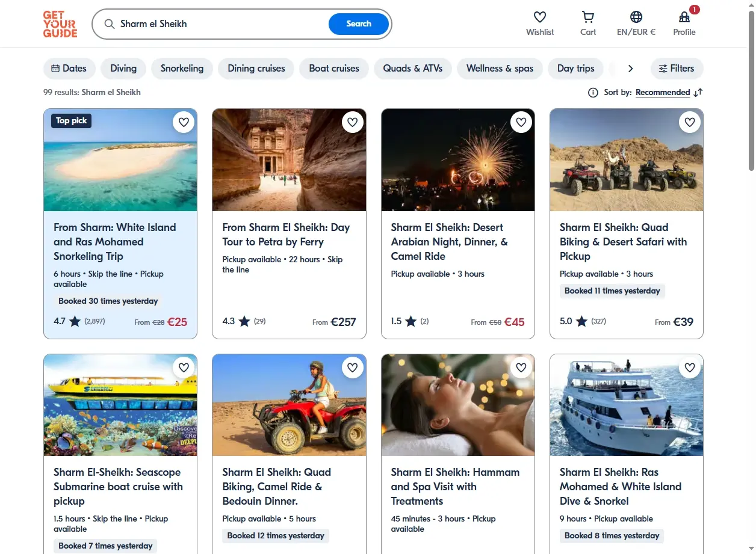Screen dimensions: 756x554
Task: Favorite the Ras Mohamed Dive & Snorkel card
Action: click(x=690, y=367)
